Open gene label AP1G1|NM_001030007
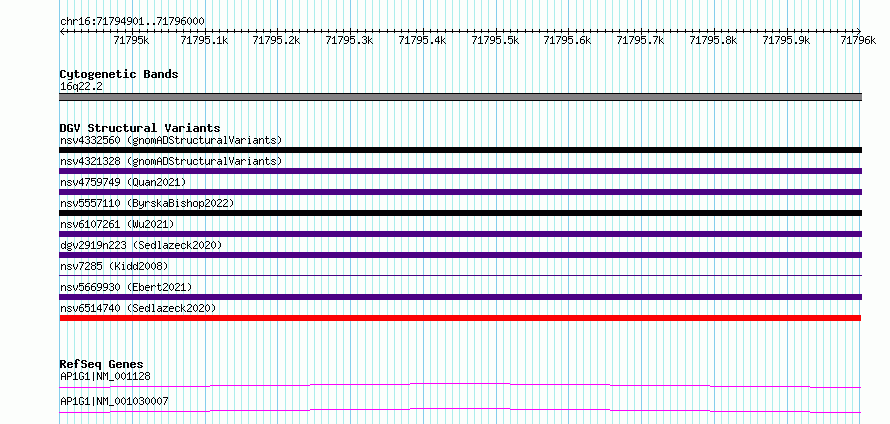 [x=114, y=402]
